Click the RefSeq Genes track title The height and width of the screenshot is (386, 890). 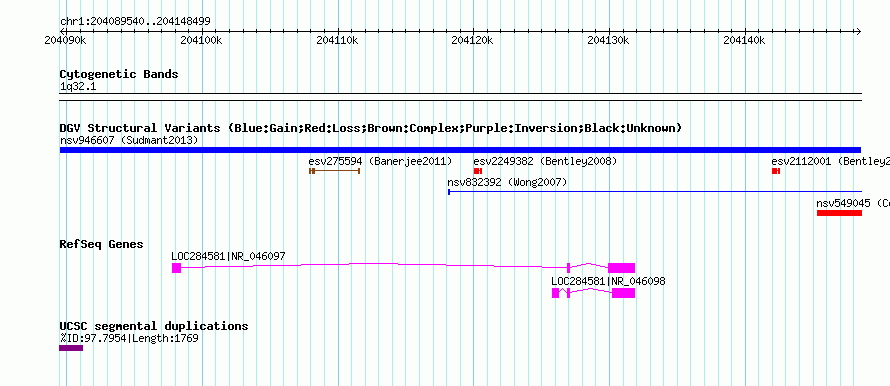[x=102, y=244]
